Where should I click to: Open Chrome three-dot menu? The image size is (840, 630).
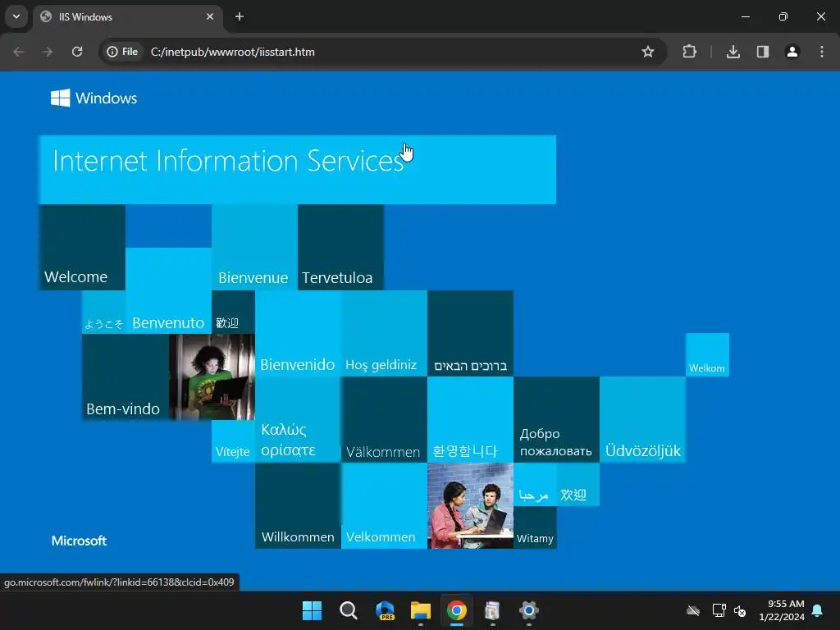pos(822,52)
